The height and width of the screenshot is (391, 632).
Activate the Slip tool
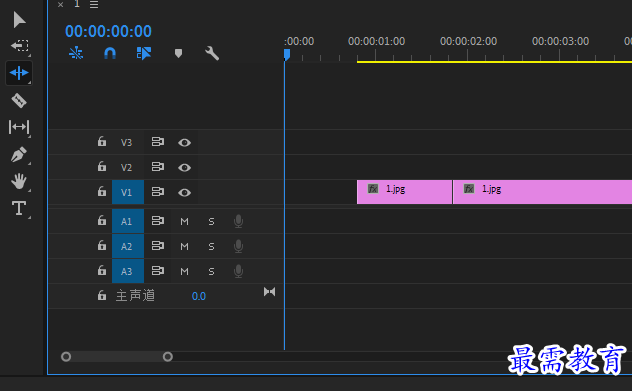click(19, 127)
